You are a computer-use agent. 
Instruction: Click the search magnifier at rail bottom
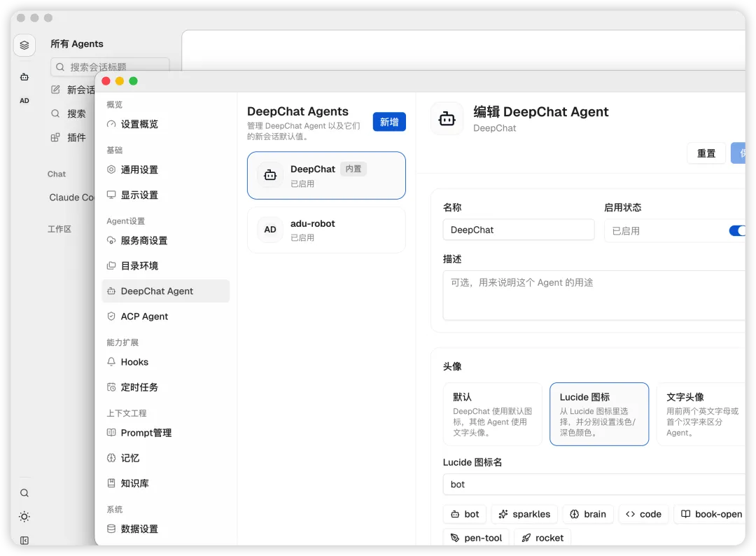tap(24, 493)
